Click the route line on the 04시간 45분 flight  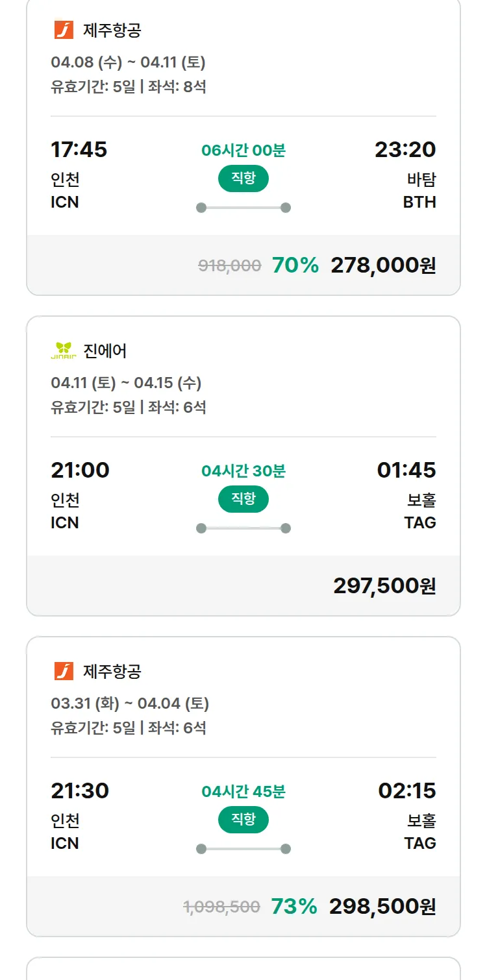pos(243,849)
